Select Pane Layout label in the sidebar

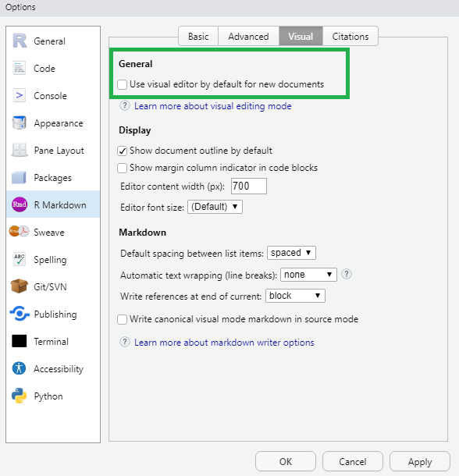[x=59, y=151]
